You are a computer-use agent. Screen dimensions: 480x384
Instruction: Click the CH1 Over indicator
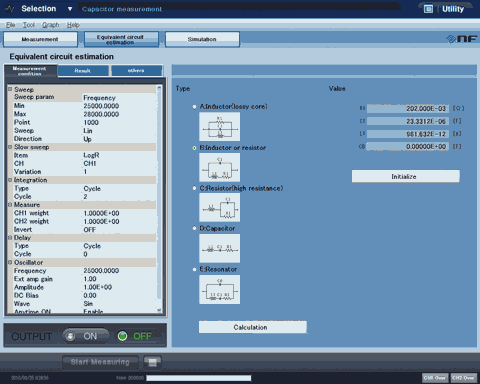(435, 378)
